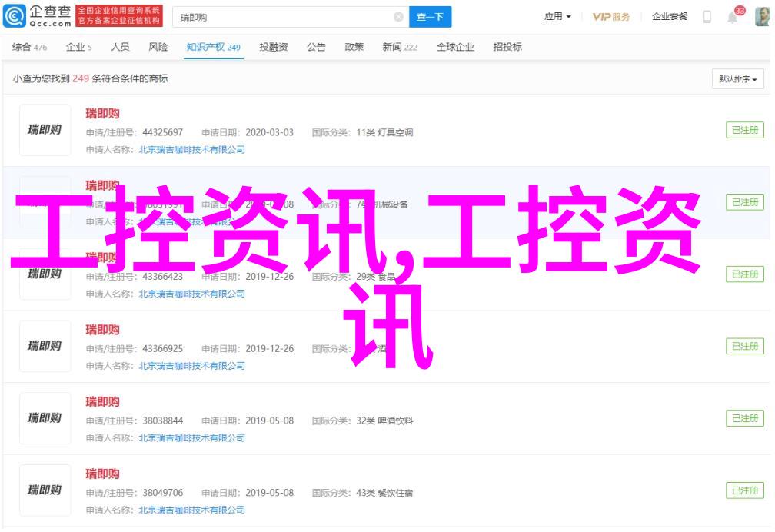Open the 默认排序 sort dropdown

[x=738, y=79]
